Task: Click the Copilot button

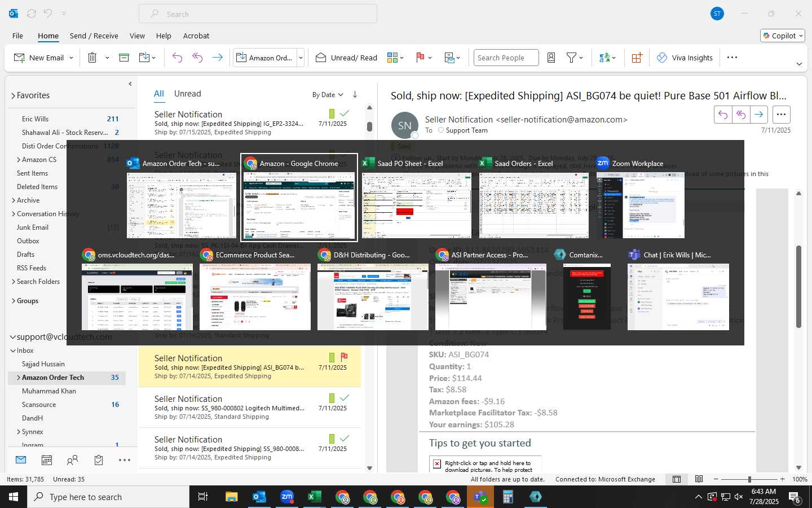Action: click(x=783, y=36)
